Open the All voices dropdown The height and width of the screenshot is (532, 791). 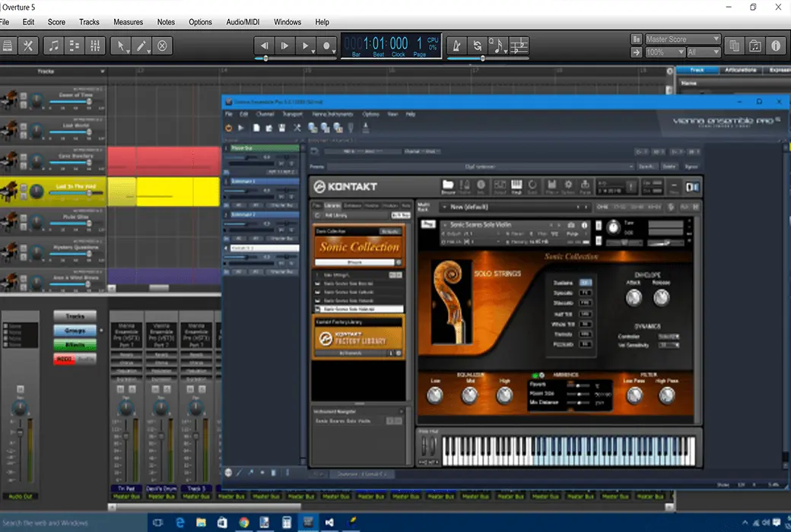704,52
